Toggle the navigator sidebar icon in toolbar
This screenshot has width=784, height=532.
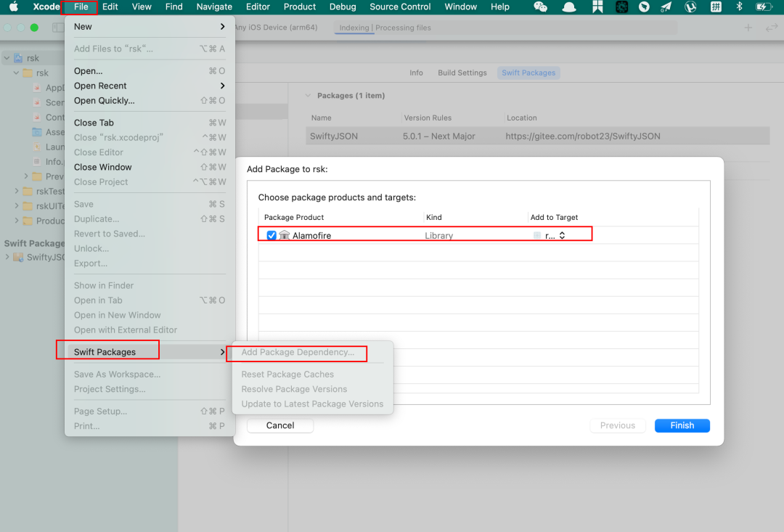pyautogui.click(x=58, y=28)
